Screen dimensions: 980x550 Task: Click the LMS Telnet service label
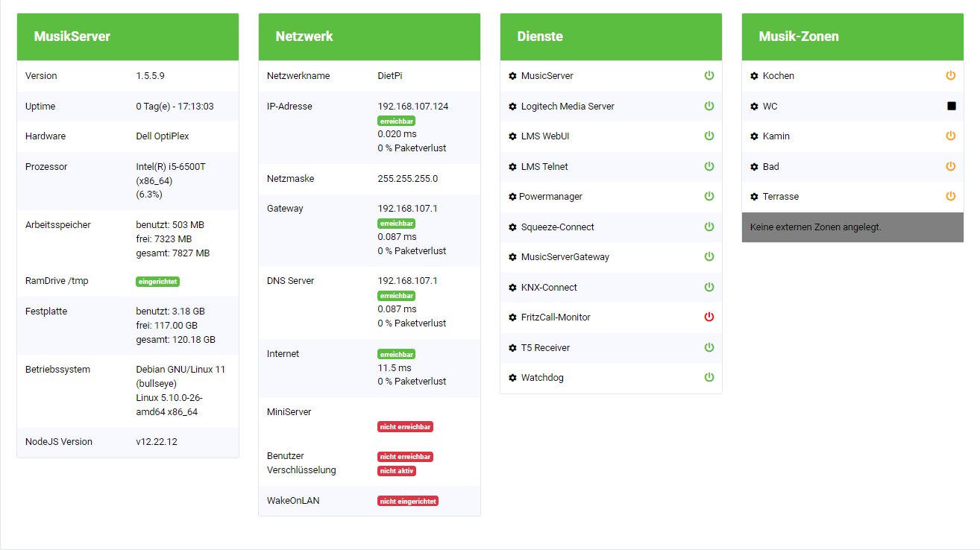544,167
